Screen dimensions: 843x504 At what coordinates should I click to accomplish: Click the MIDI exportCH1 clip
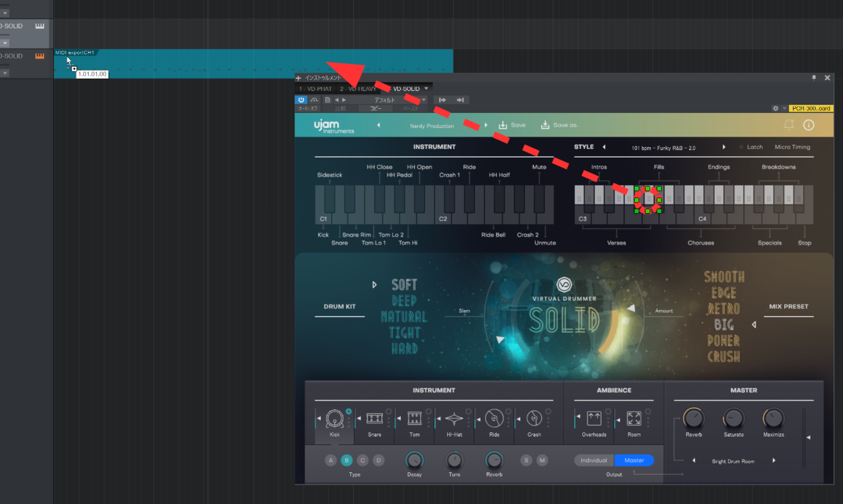point(253,63)
